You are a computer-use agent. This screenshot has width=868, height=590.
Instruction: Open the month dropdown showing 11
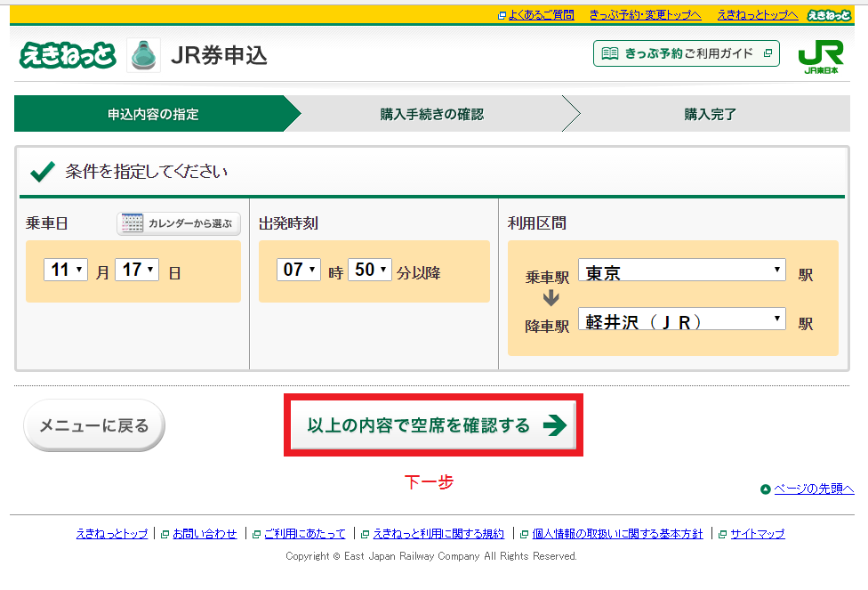(x=66, y=270)
